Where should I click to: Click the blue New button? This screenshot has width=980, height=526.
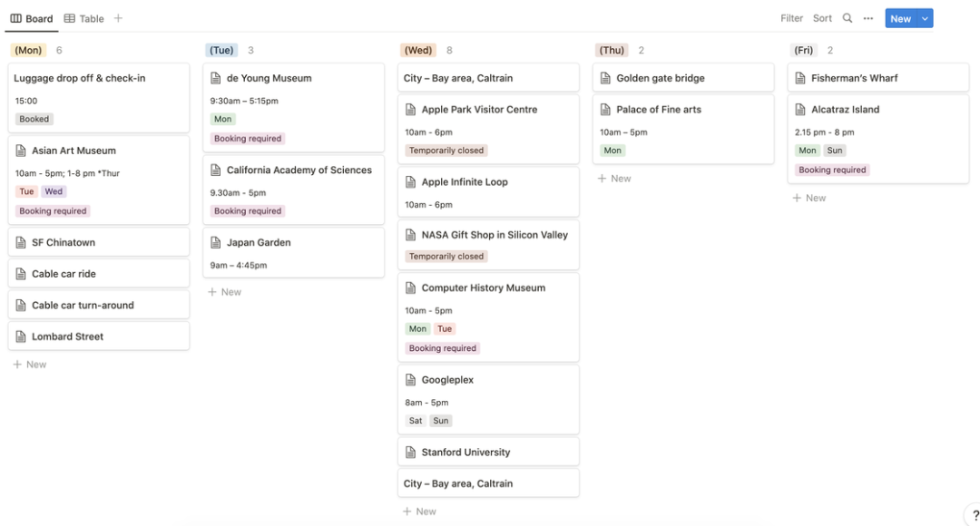click(901, 19)
